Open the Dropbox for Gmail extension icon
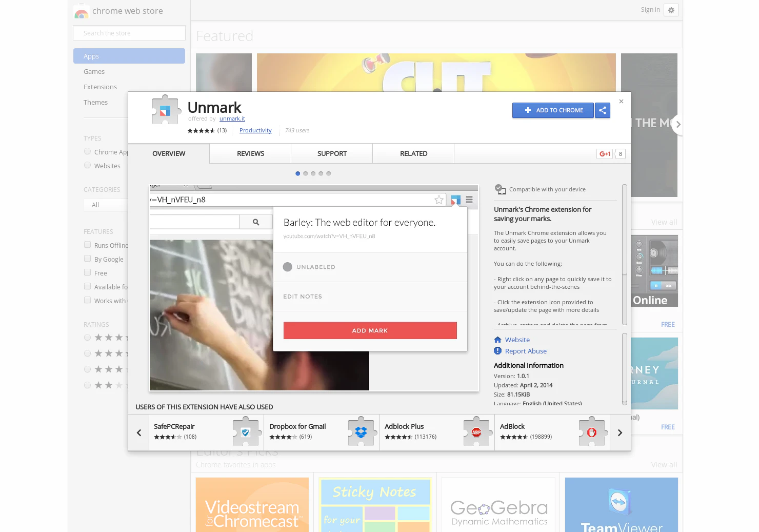 pos(361,432)
